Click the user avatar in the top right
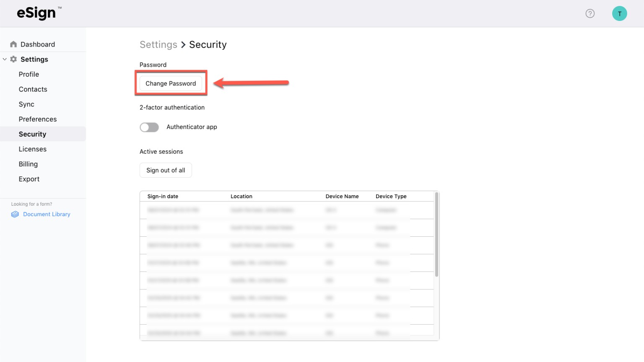This screenshot has height=362, width=644. coord(619,13)
